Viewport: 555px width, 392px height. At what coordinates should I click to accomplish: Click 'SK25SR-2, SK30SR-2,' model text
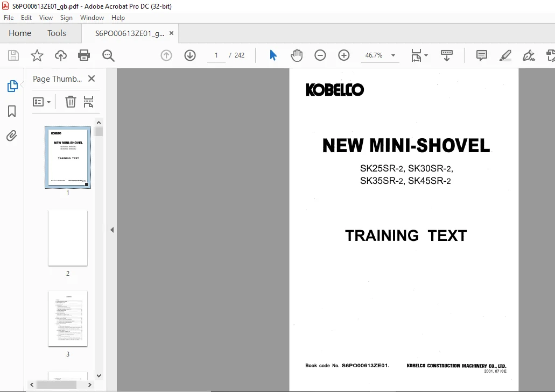coord(406,169)
